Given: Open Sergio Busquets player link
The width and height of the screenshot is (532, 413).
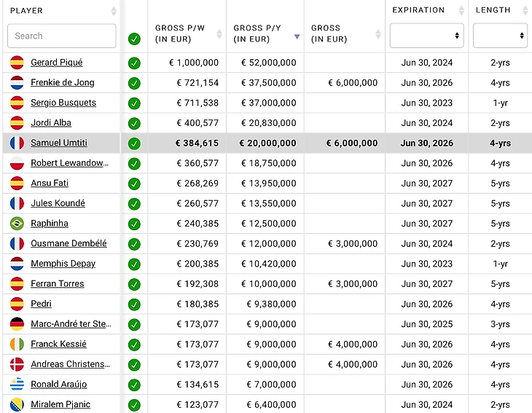Looking at the screenshot, I should (x=63, y=103).
